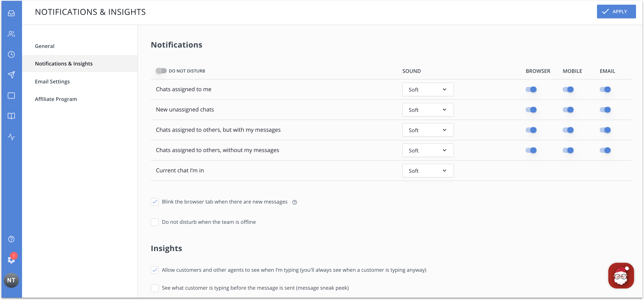644x300 pixels.
Task: Toggle Email notifications for New unassigned chats
Action: pyautogui.click(x=605, y=110)
